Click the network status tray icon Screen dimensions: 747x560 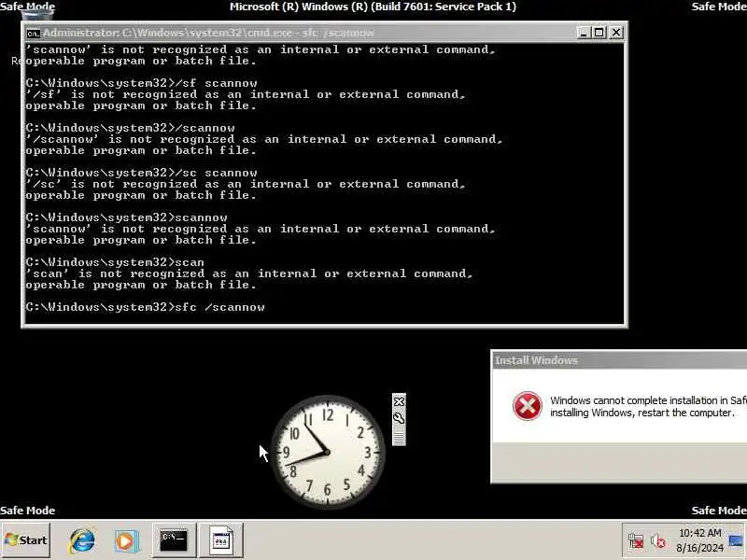pyautogui.click(x=636, y=541)
